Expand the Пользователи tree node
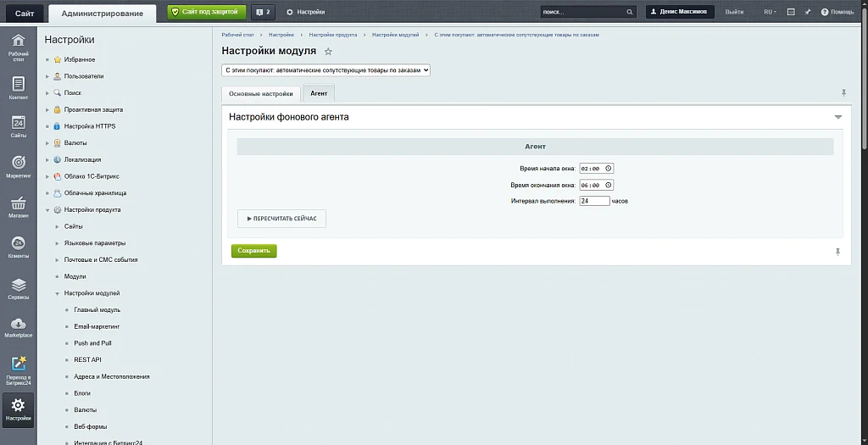The height and width of the screenshot is (445, 868). click(x=47, y=76)
